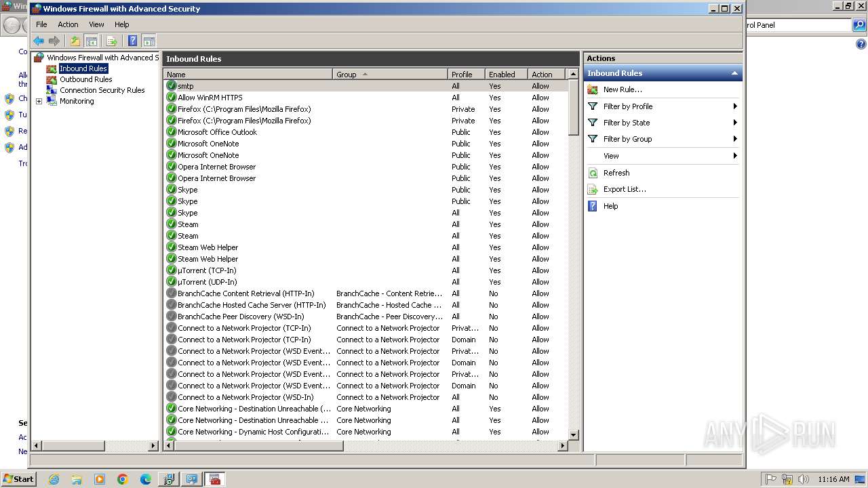
Task: Collapse the Inbound Rules actions section
Action: tap(734, 73)
